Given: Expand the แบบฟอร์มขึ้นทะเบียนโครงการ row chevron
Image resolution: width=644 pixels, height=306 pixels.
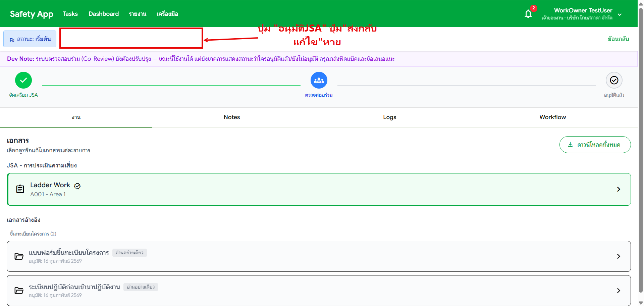Looking at the screenshot, I should click(x=619, y=256).
